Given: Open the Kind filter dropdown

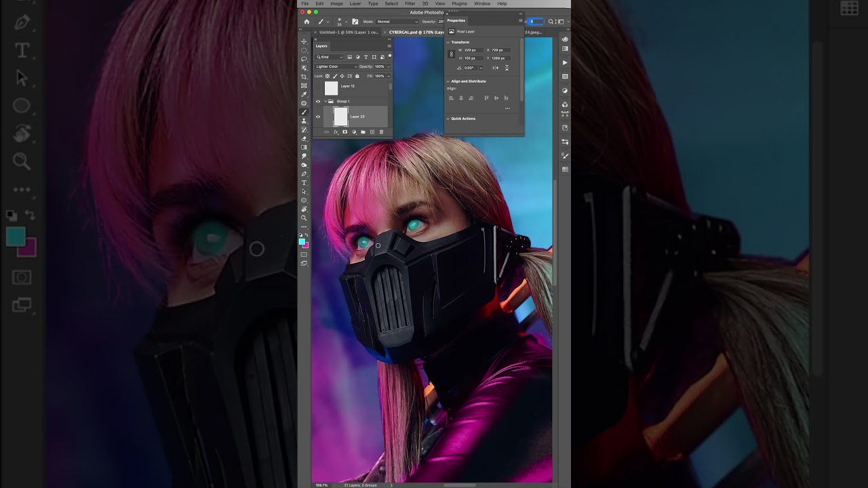Looking at the screenshot, I should pos(330,57).
